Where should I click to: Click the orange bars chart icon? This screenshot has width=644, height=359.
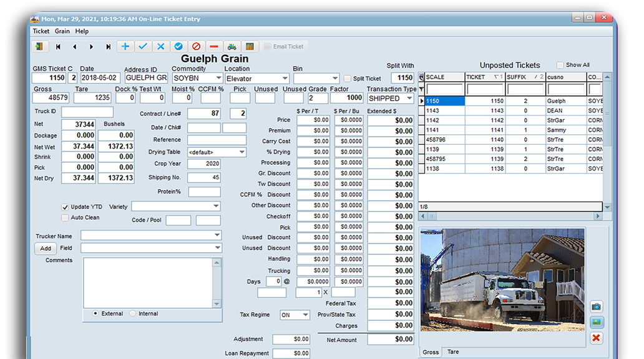point(250,46)
